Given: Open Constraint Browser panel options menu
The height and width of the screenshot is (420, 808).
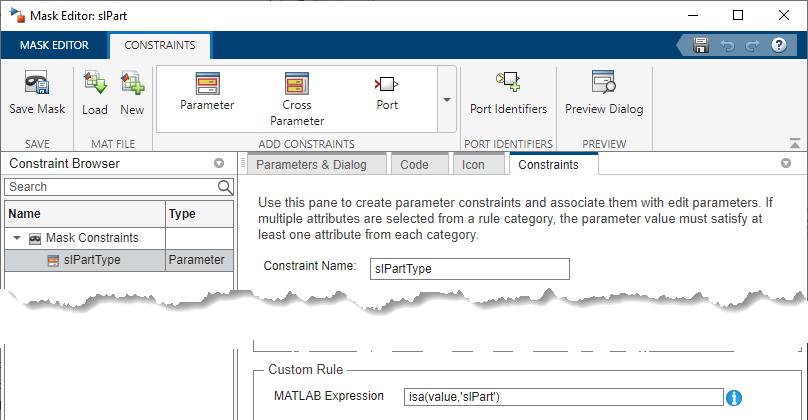Looking at the screenshot, I should pos(218,163).
